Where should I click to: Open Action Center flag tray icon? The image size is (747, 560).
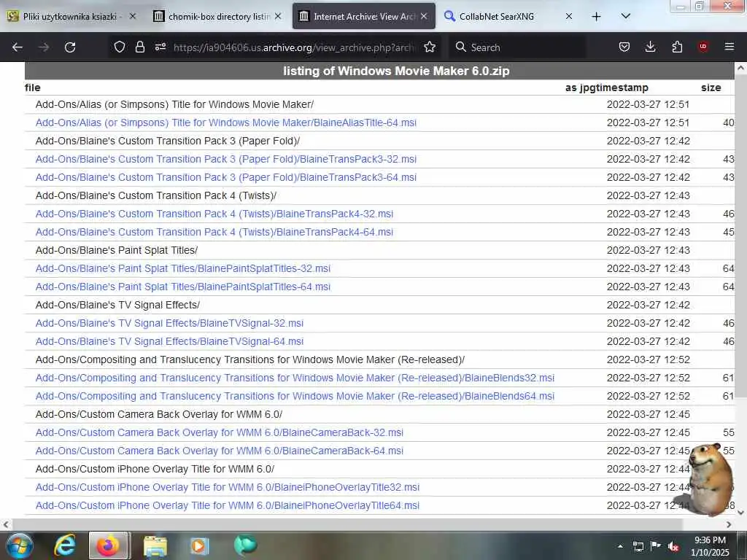656,546
